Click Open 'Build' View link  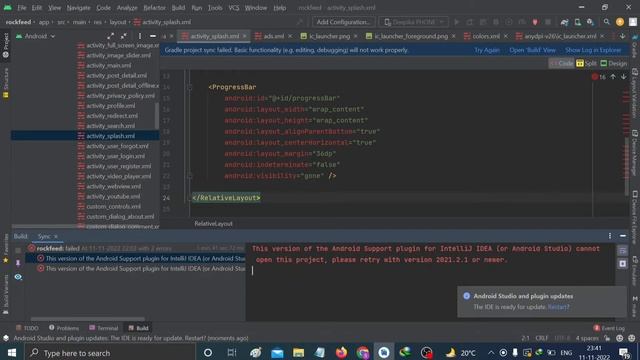[532, 50]
